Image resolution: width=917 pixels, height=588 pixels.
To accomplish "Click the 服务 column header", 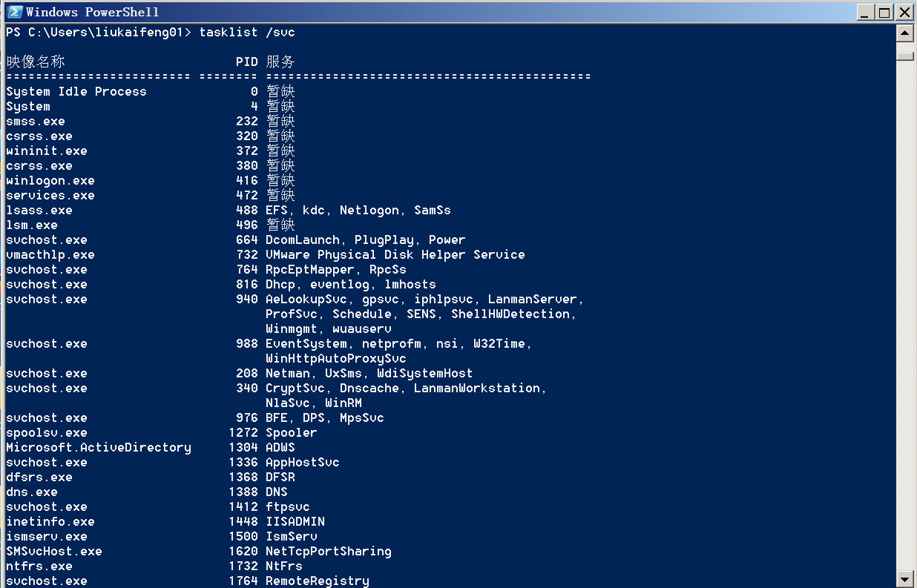I will tap(280, 62).
